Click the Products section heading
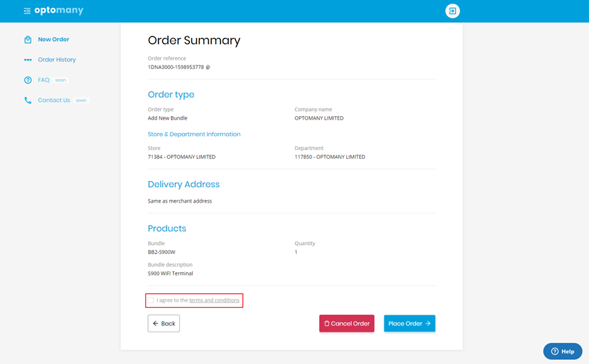Image resolution: width=589 pixels, height=364 pixels. tap(167, 228)
